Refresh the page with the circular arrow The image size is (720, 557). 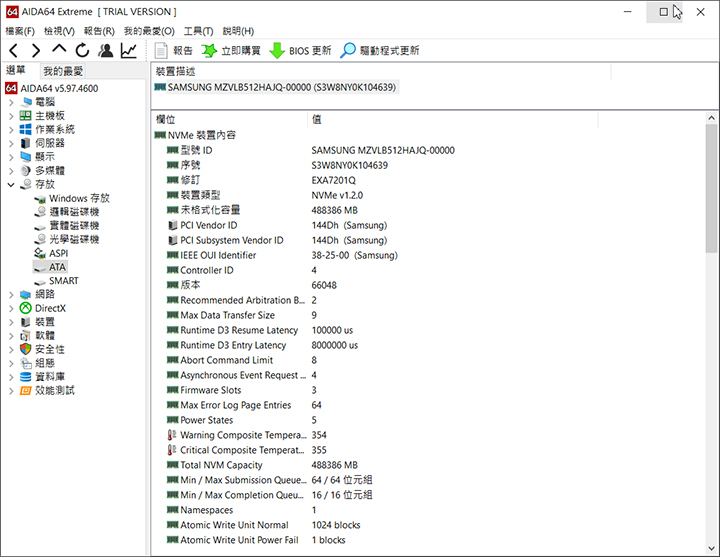(82, 50)
